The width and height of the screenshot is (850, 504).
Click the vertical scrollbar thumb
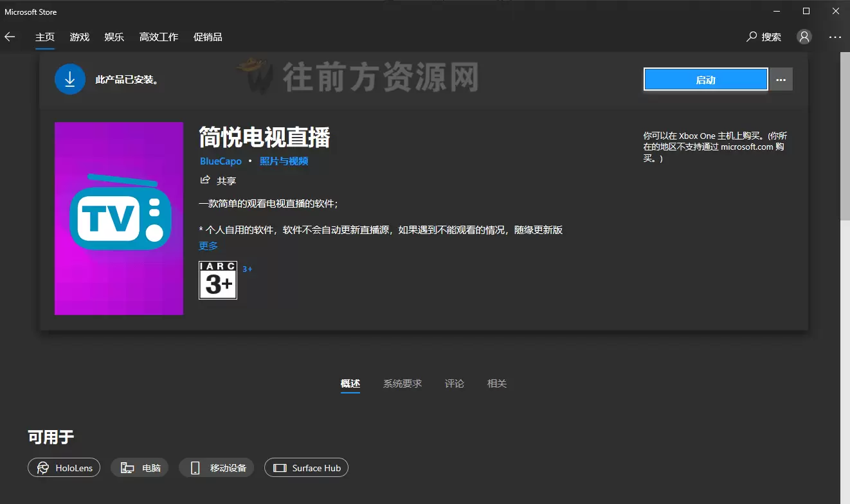845,137
